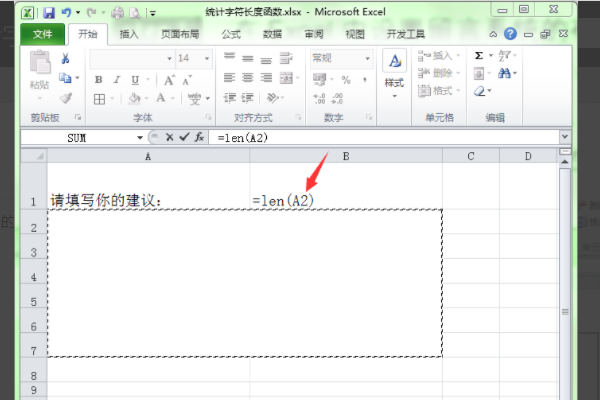Viewport: 600px width, 400px height.
Task: Undo the last action
Action: pos(67,13)
